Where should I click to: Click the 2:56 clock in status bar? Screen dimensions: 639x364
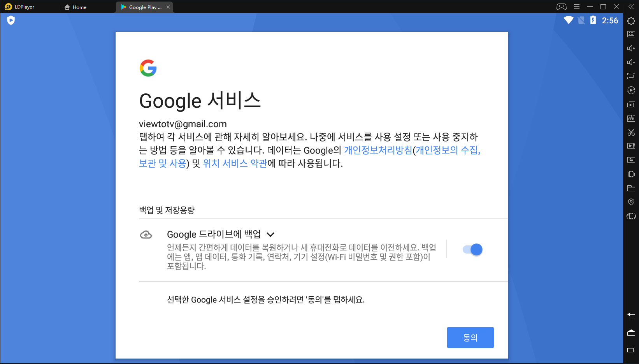coord(610,21)
